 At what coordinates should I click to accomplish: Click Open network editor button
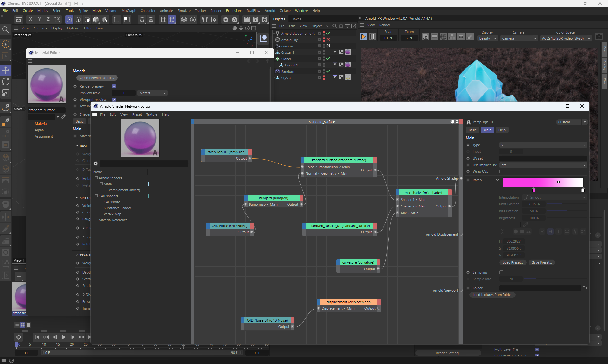point(97,78)
